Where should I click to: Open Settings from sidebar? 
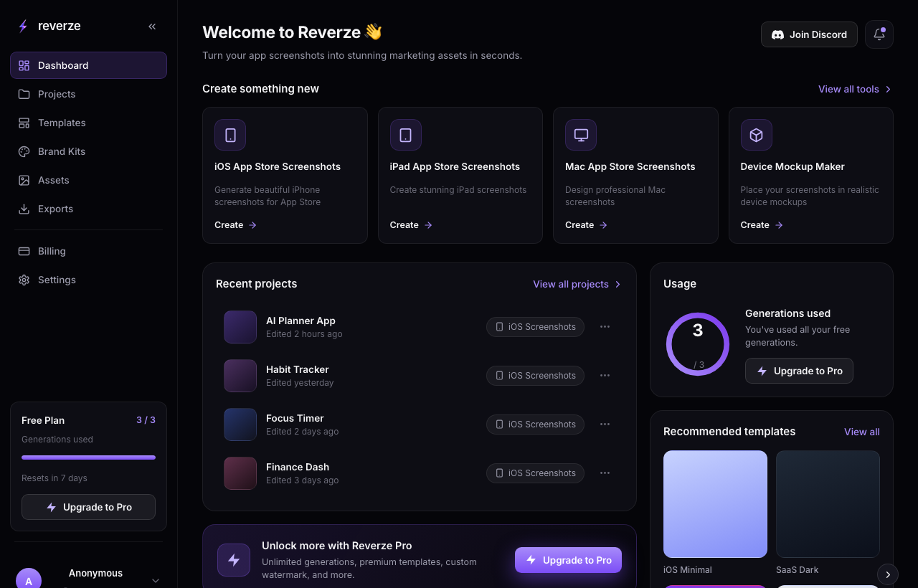tap(88, 280)
